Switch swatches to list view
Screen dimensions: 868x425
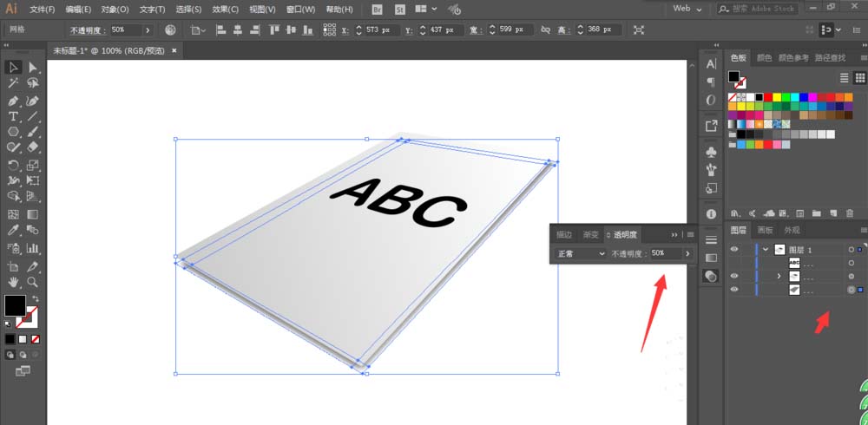845,78
